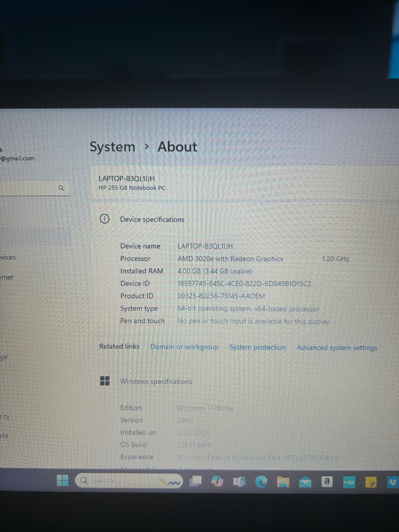
Task: Select the 23H2 version value
Action: click(185, 420)
